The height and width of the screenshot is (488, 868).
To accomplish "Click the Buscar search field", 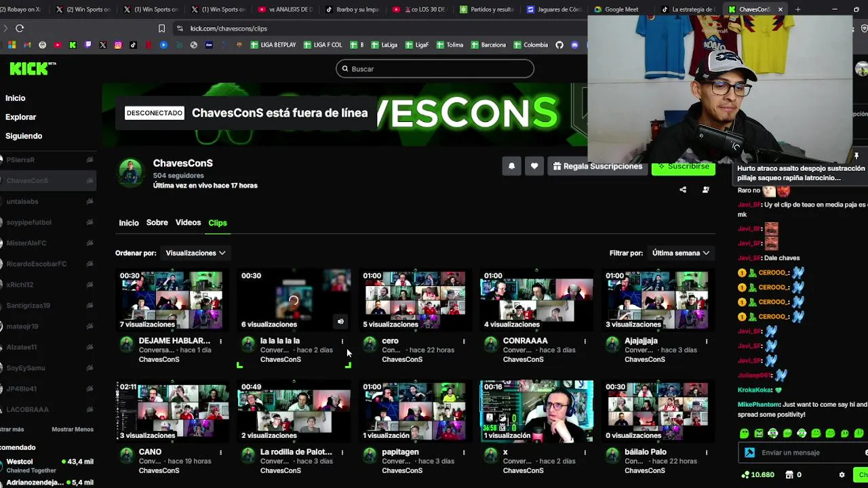I will pos(435,68).
